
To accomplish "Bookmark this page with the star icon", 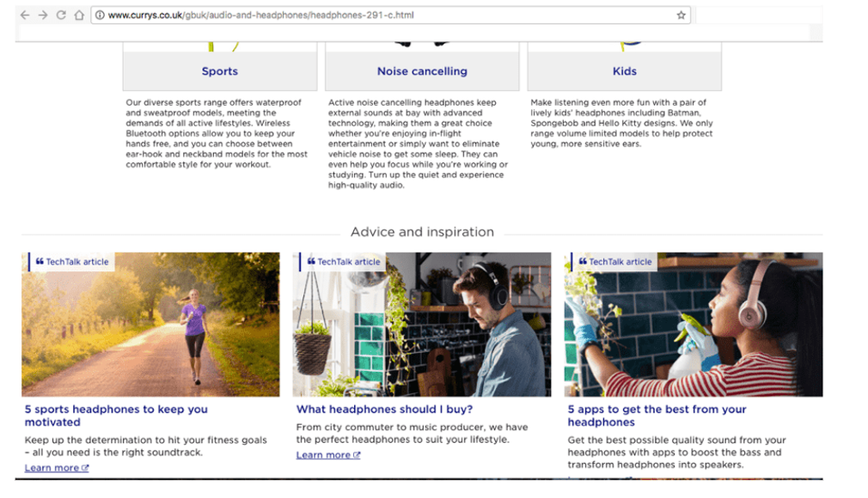I will point(681,15).
